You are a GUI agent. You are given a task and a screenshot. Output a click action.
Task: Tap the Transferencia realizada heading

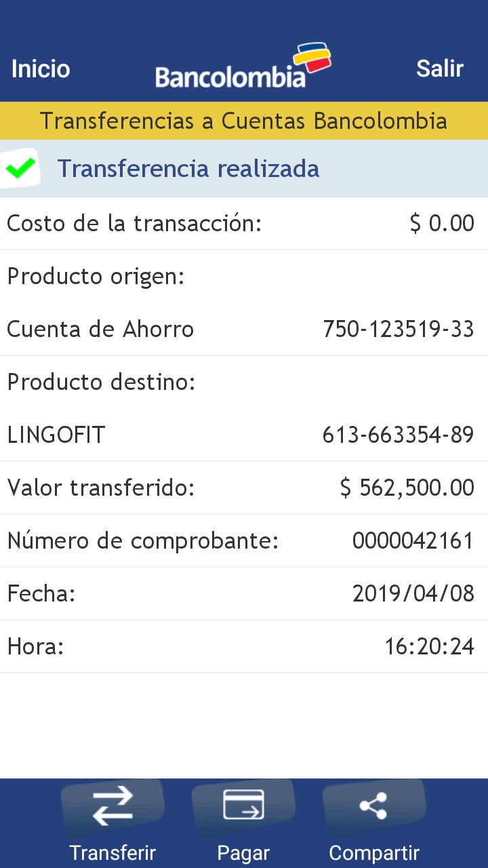point(188,168)
